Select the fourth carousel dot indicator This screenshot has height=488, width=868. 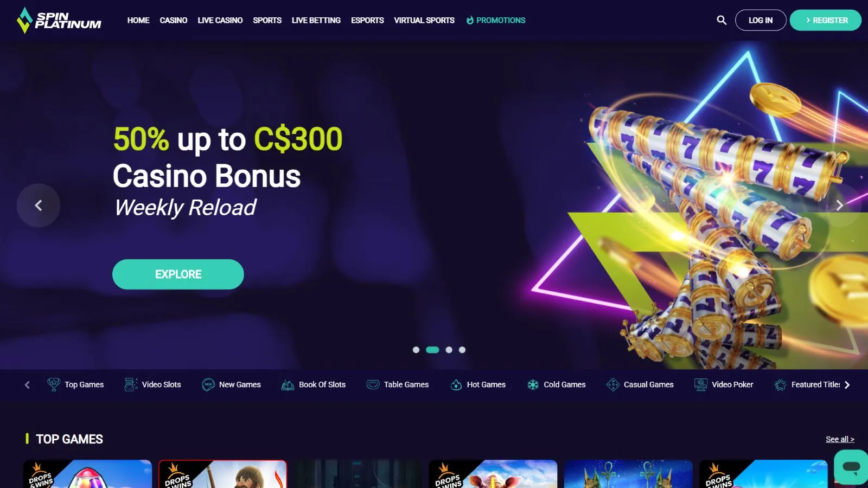pyautogui.click(x=462, y=350)
